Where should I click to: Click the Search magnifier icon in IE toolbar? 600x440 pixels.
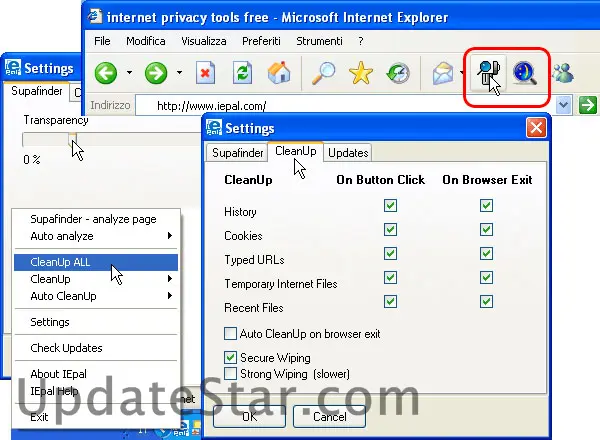pos(323,73)
